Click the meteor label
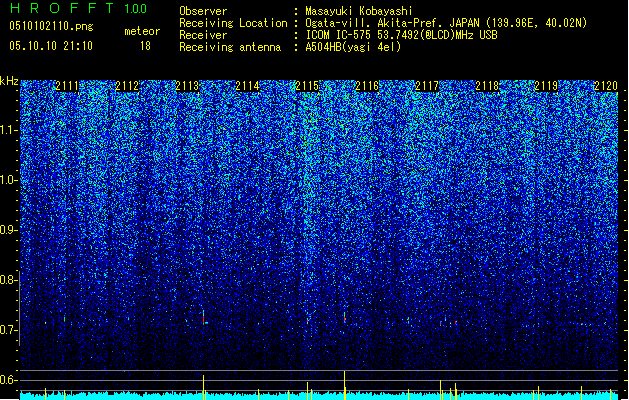This screenshot has width=629, height=400. pos(142,31)
